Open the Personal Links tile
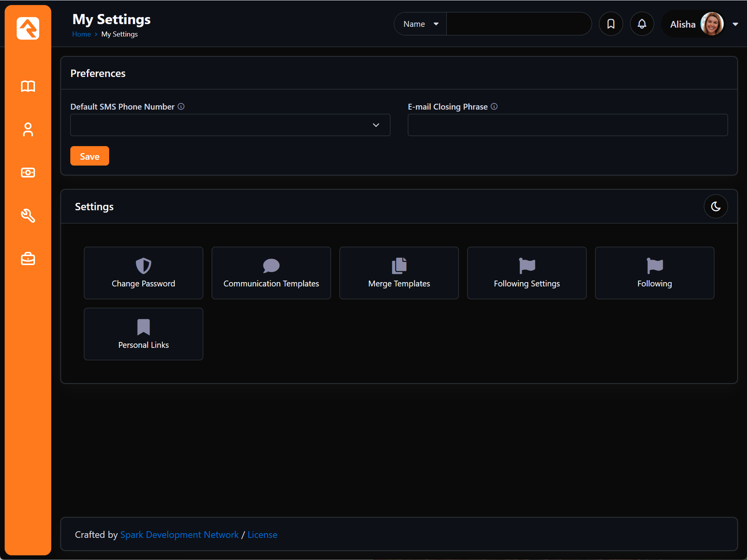The image size is (747, 560). (143, 334)
